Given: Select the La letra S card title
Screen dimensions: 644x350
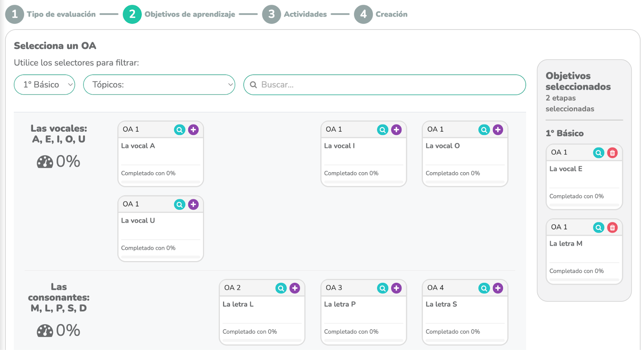Looking at the screenshot, I should [441, 305].
